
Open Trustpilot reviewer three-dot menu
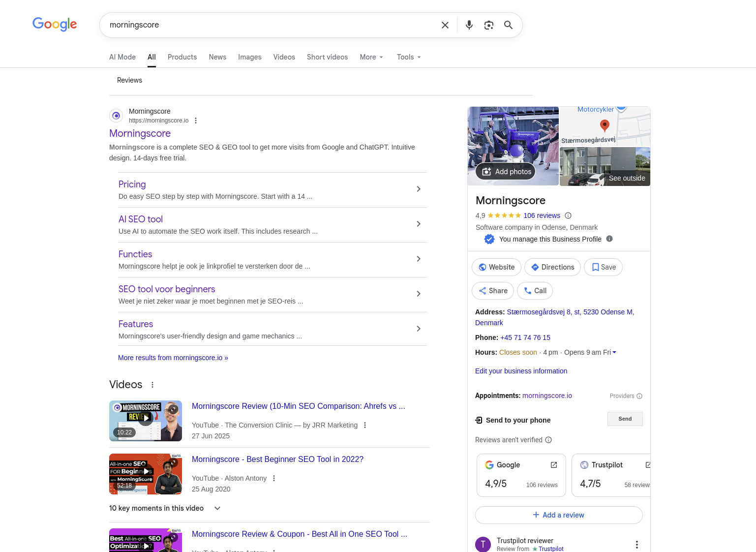[636, 544]
